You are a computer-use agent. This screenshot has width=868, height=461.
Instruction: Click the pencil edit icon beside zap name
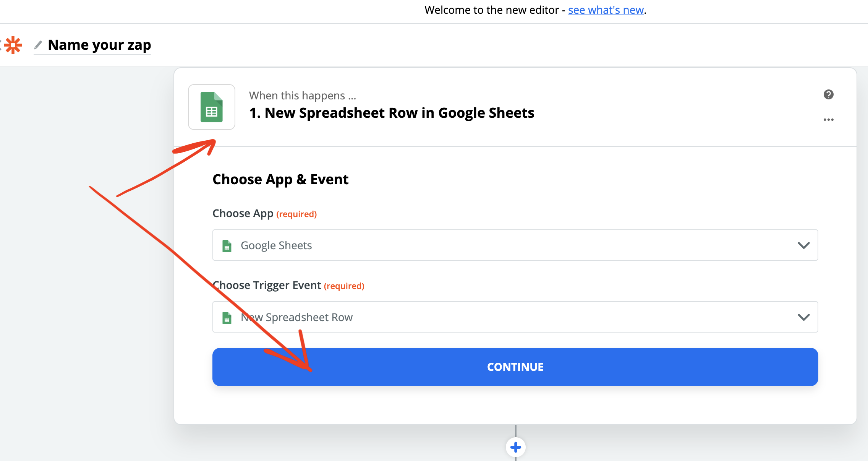pos(38,45)
